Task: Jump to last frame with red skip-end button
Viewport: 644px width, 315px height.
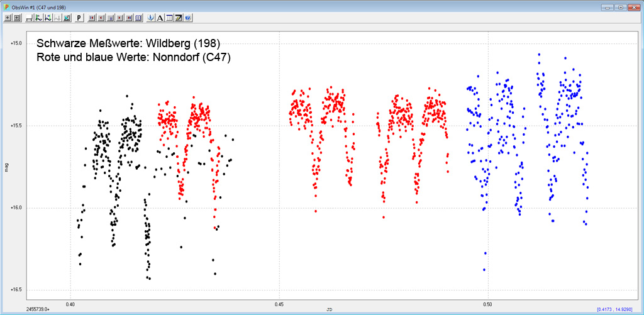Action: coord(129,18)
